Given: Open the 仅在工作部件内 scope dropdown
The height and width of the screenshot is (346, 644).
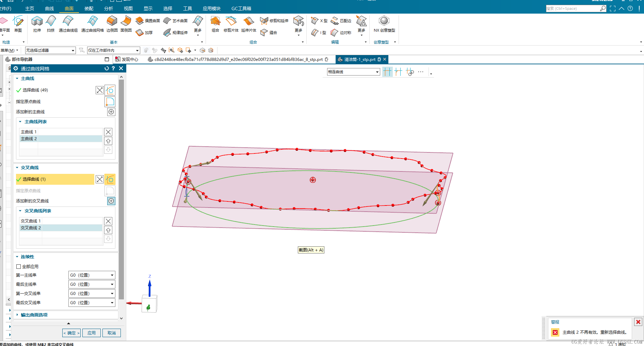Looking at the screenshot, I should [x=114, y=50].
